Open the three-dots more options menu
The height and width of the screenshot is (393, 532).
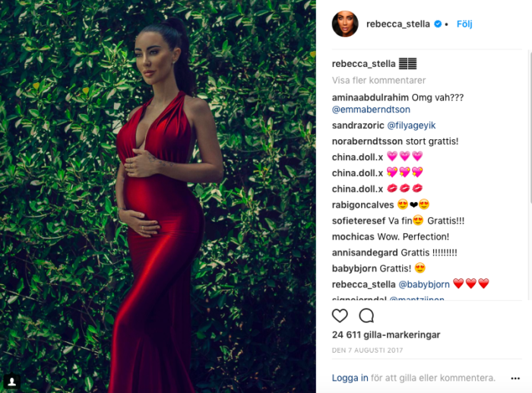(515, 378)
